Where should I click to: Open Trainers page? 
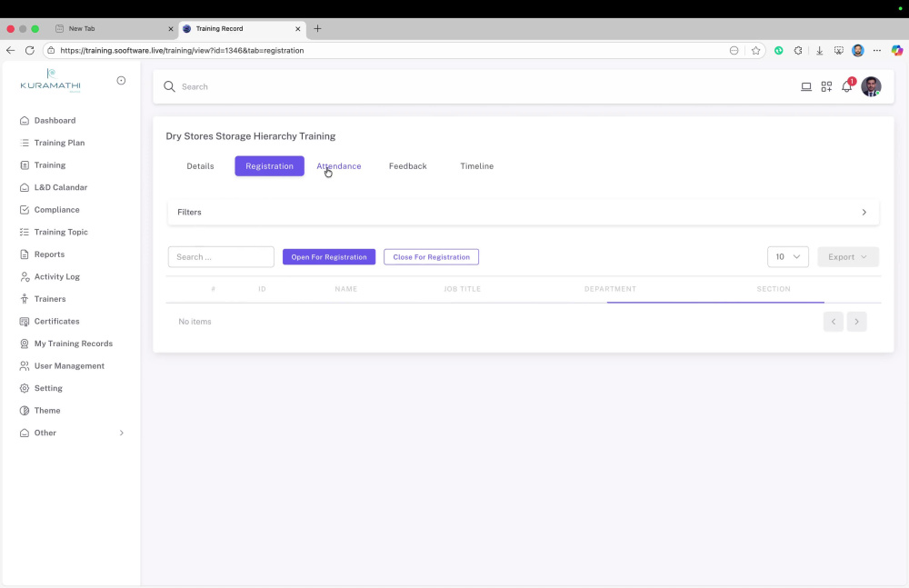(x=49, y=299)
